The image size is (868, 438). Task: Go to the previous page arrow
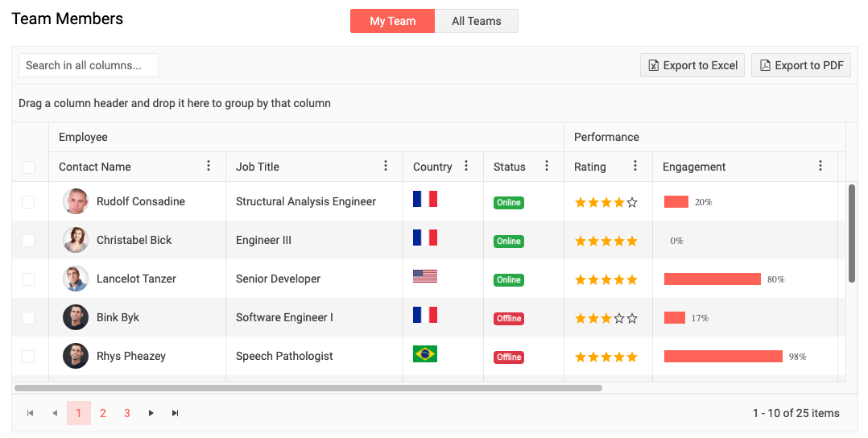tap(54, 413)
